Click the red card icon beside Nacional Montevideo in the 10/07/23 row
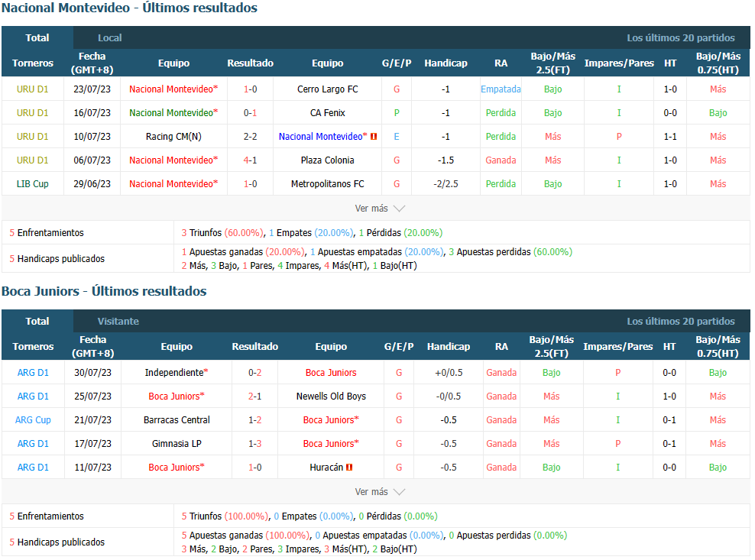Viewport: 755px width, 560px height. [374, 137]
